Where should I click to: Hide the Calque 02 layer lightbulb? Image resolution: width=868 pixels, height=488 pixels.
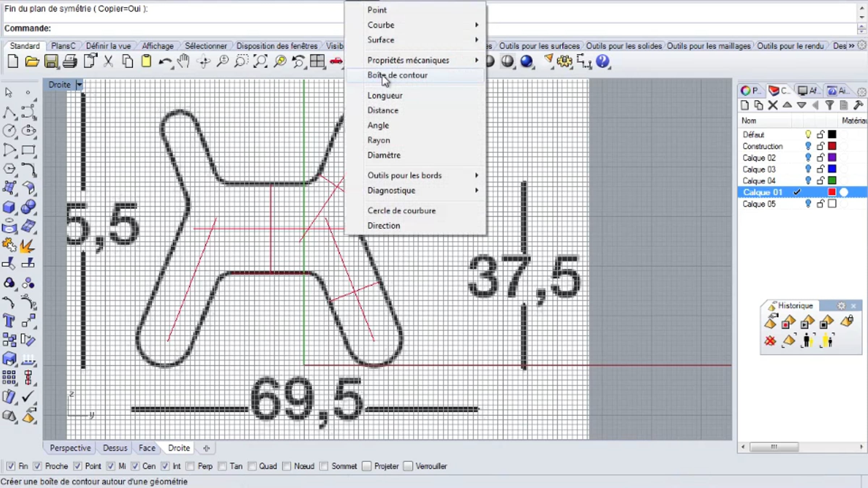[808, 158]
